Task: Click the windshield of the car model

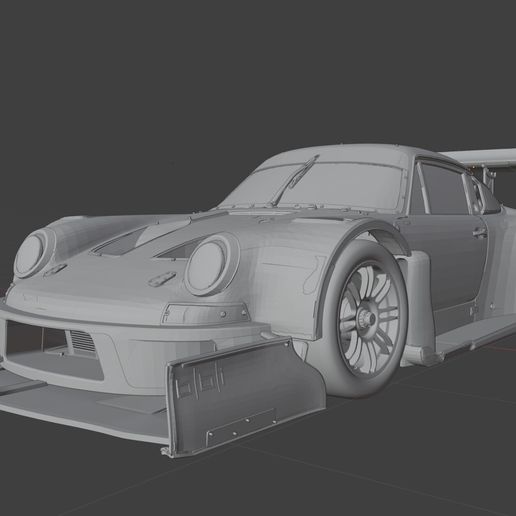Action: (313, 188)
